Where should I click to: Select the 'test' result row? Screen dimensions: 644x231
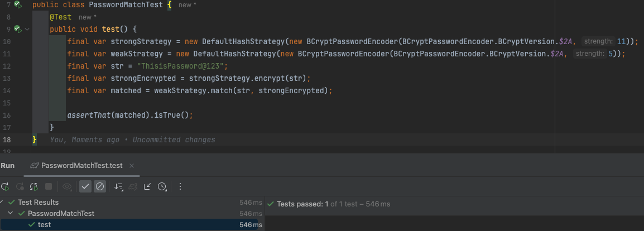point(44,225)
